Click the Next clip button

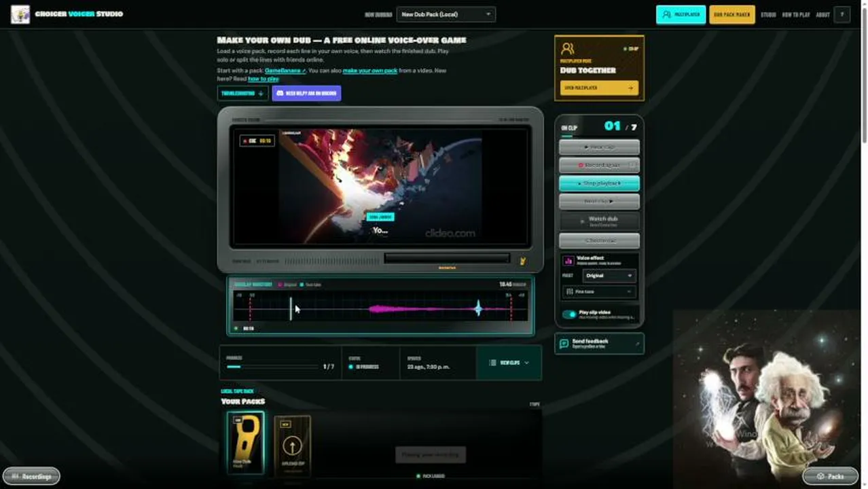pos(599,202)
